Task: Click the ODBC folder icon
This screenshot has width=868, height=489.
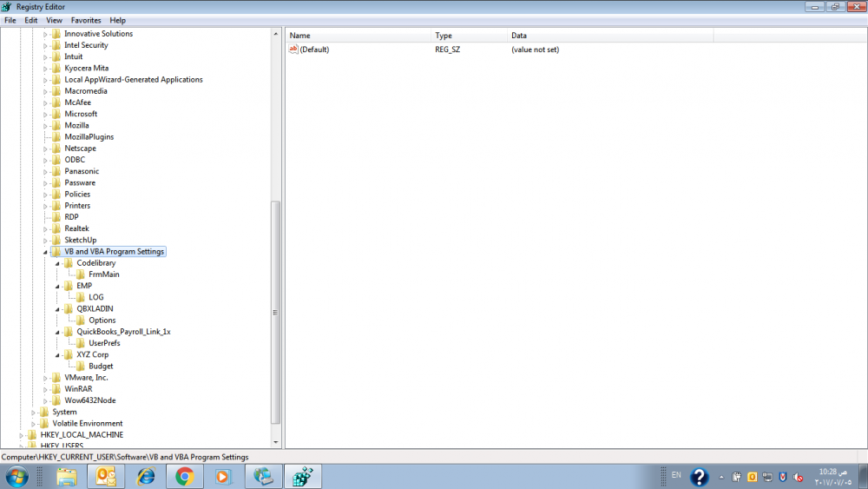Action: [x=56, y=160]
